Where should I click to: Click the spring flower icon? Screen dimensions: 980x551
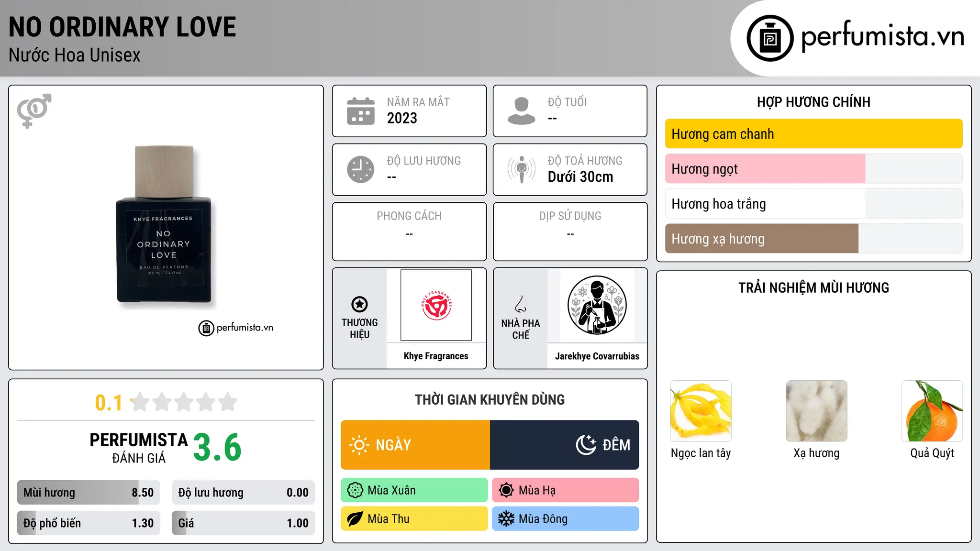[x=355, y=490]
